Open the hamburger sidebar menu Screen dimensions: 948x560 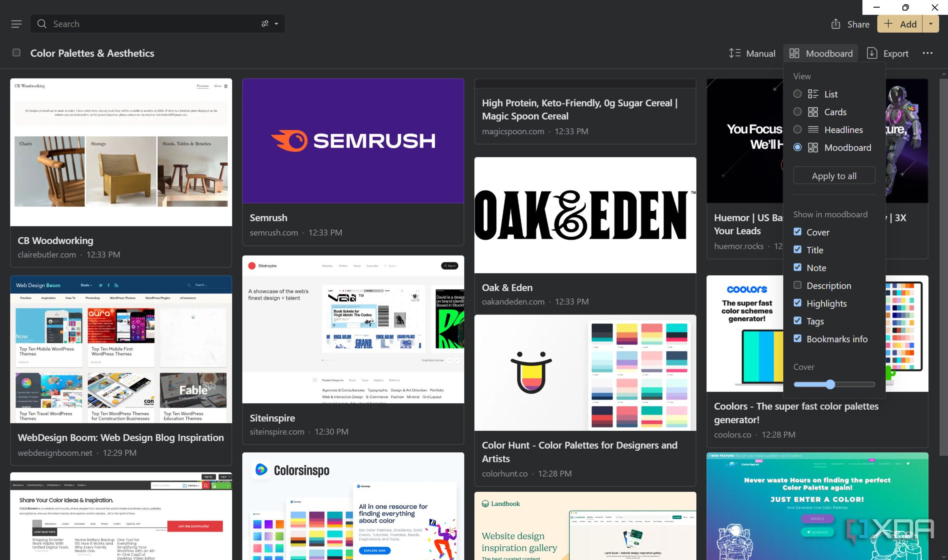(x=16, y=24)
